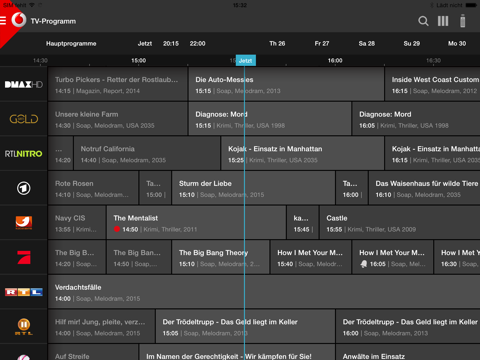Select the Sa 28 day tab
The image size is (480, 360).
point(367,44)
